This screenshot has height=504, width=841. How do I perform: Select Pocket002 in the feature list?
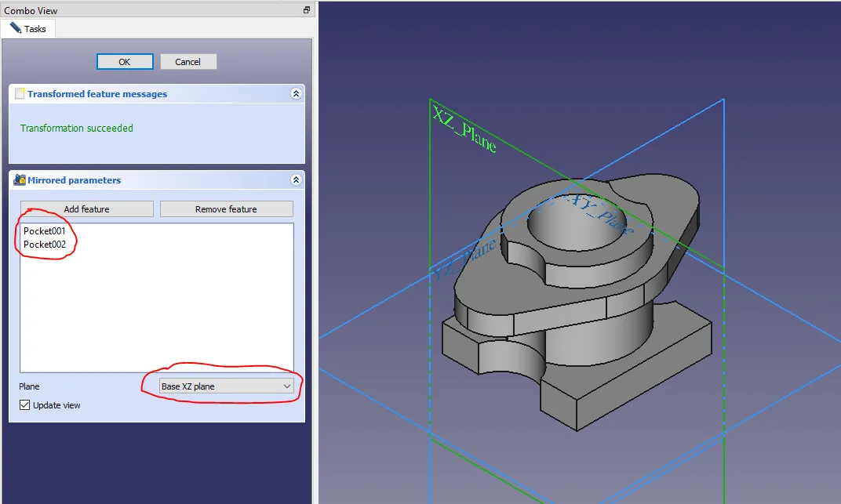[45, 245]
